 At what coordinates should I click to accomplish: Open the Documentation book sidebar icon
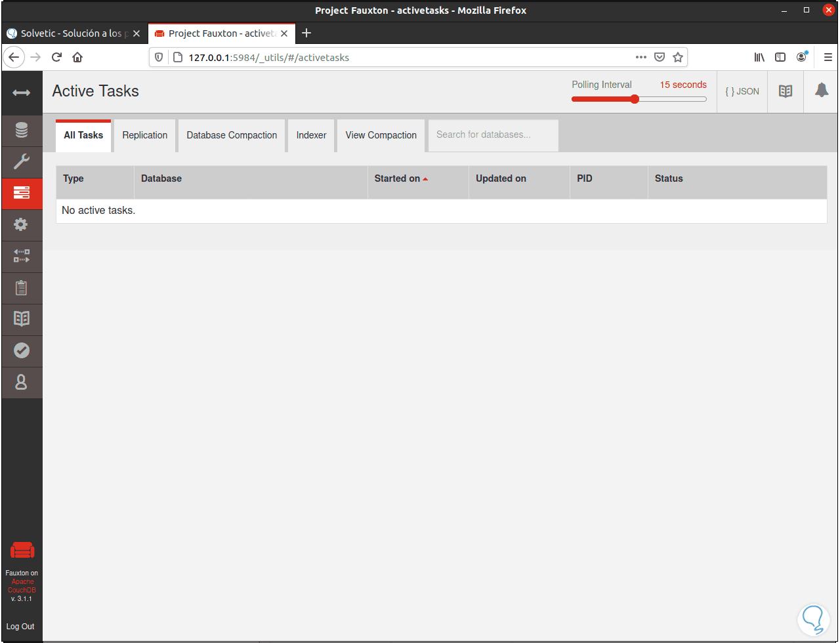point(22,320)
